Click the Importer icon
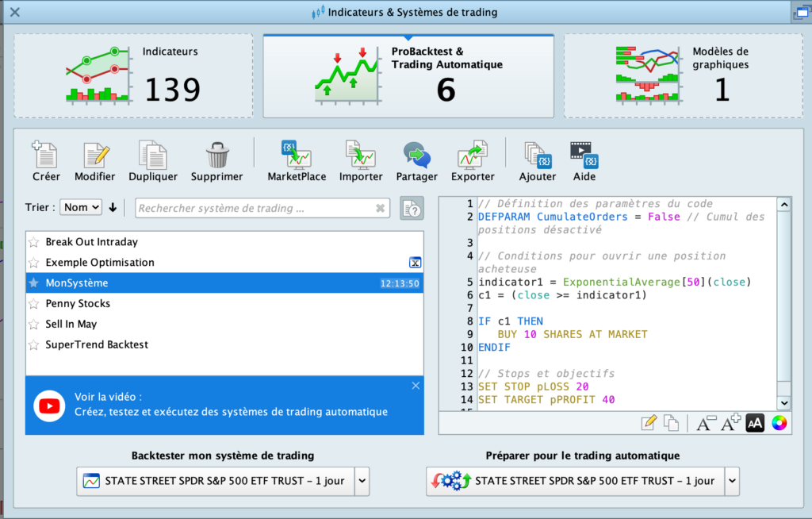The image size is (812, 519). [361, 161]
